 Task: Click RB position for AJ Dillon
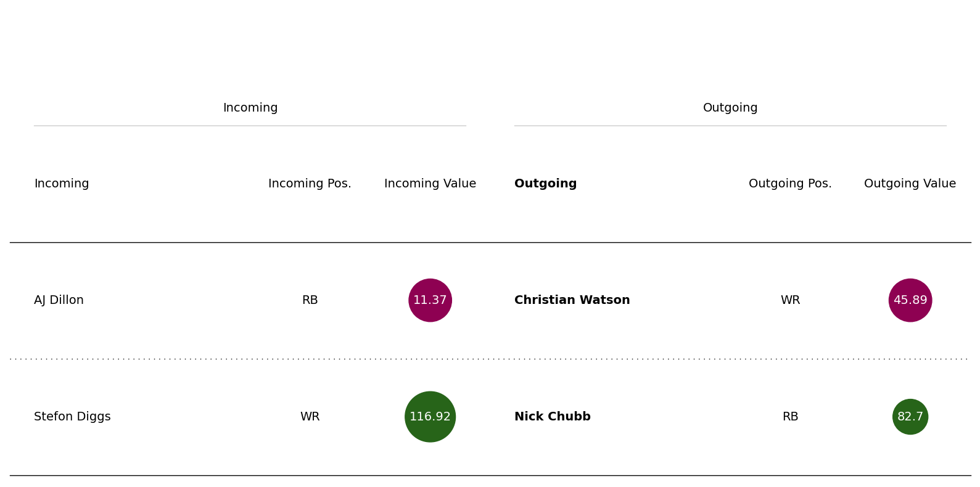(310, 300)
